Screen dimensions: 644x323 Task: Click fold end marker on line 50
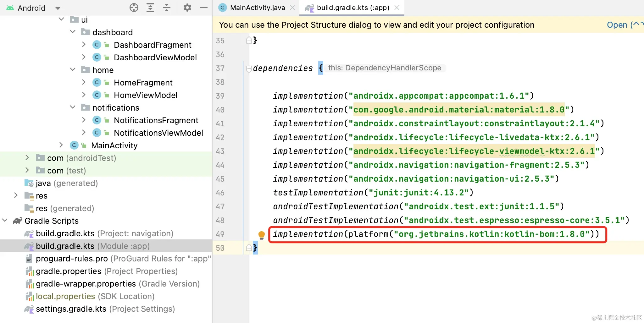(x=249, y=248)
